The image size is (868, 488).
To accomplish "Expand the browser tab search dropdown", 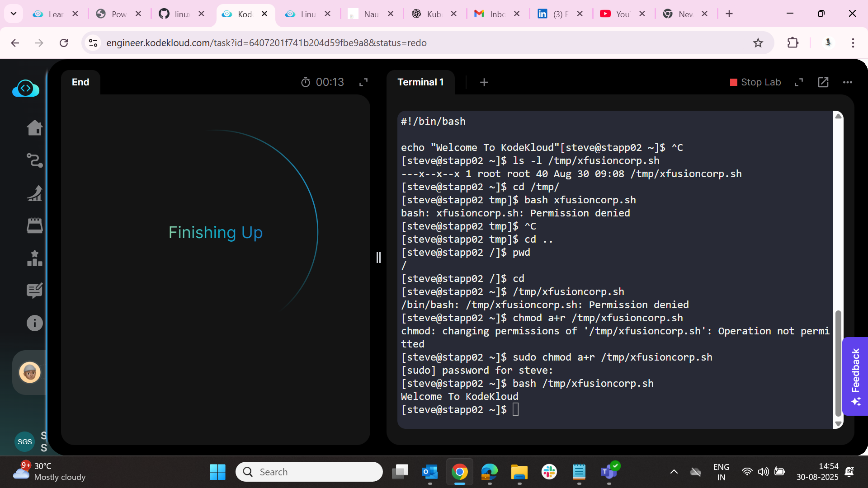I will 14,14.
